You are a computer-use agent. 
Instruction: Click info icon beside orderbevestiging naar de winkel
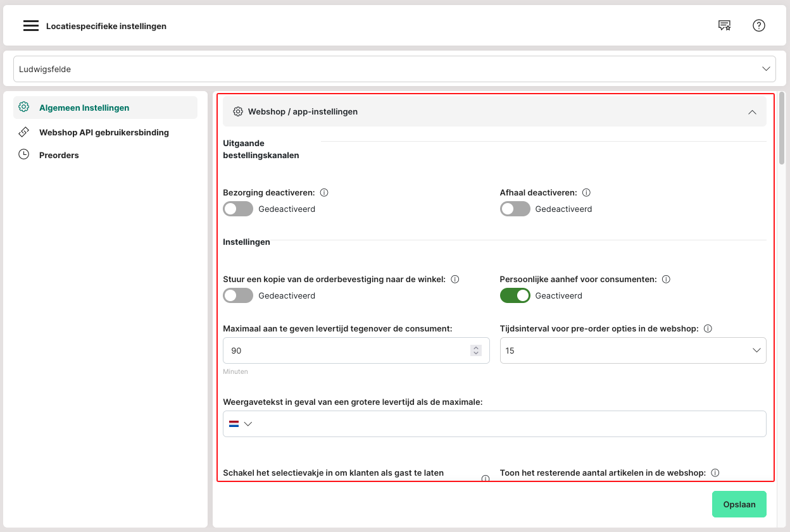[455, 279]
